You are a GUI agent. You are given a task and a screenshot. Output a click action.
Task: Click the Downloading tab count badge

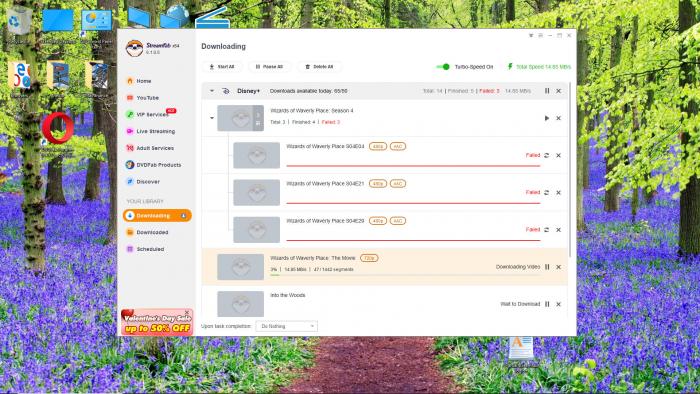183,216
